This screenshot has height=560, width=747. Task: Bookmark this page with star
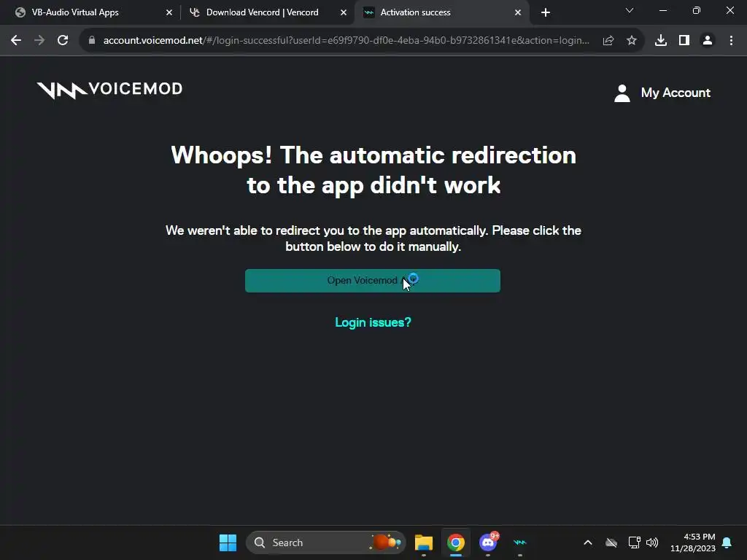point(632,41)
